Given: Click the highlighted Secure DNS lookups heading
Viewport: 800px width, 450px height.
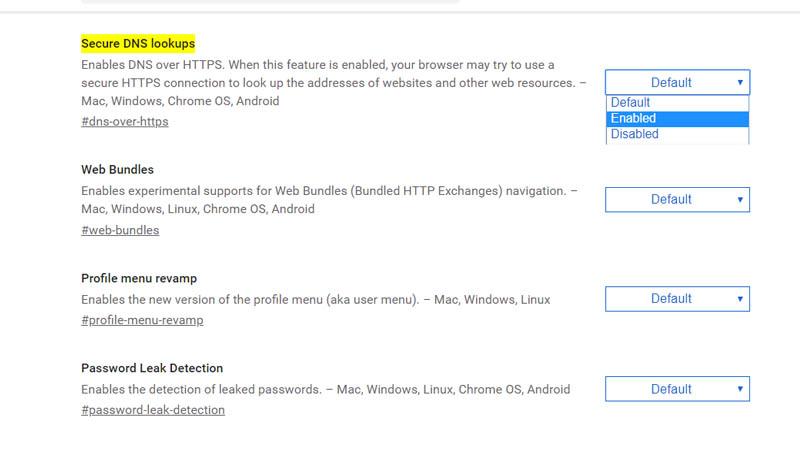Looking at the screenshot, I should [138, 44].
